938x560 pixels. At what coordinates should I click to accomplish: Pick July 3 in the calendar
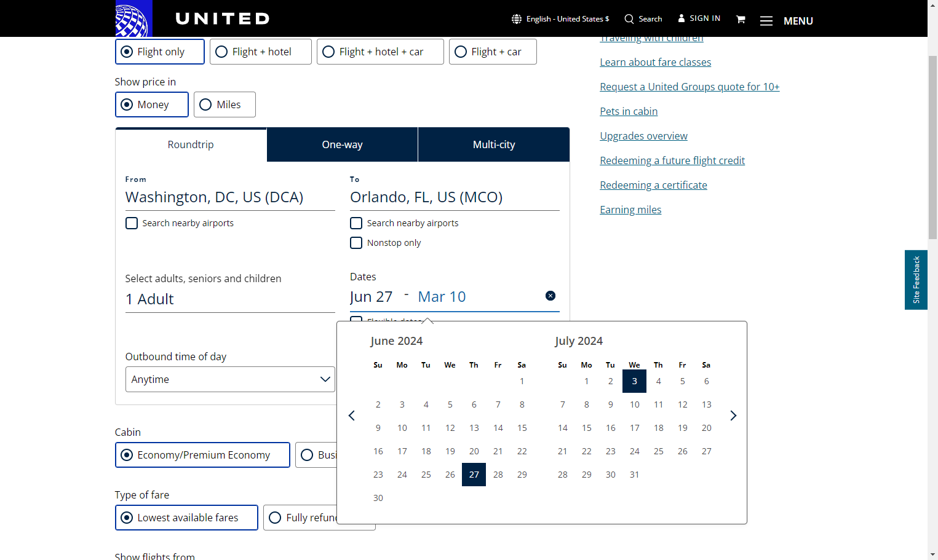pyautogui.click(x=634, y=381)
